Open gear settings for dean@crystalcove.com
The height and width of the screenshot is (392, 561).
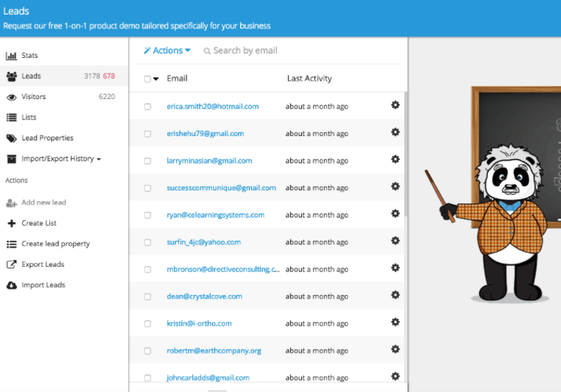point(395,295)
